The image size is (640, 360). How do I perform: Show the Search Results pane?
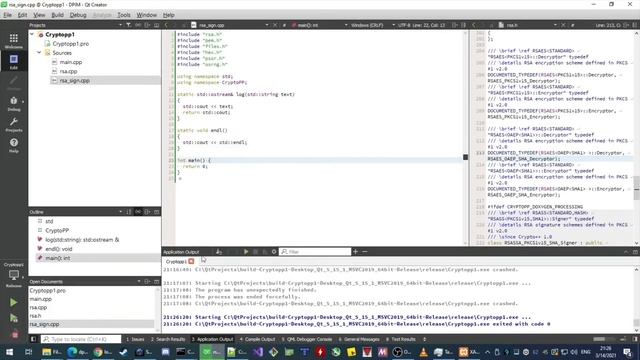pyautogui.click(x=168, y=339)
